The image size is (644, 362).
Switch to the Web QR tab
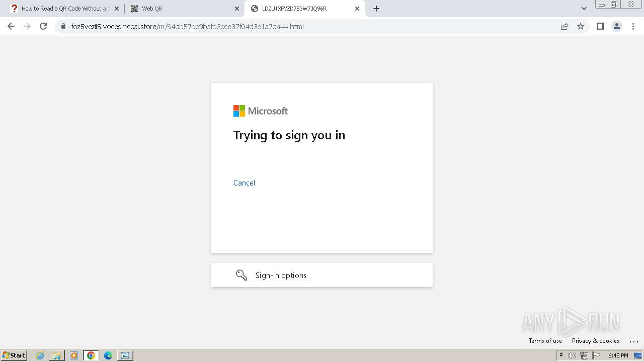click(185, 9)
